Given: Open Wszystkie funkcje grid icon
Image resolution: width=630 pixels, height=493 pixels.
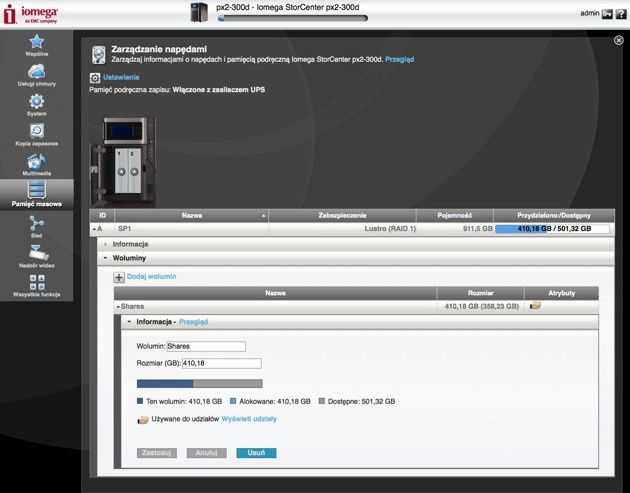Looking at the screenshot, I should point(37,282).
